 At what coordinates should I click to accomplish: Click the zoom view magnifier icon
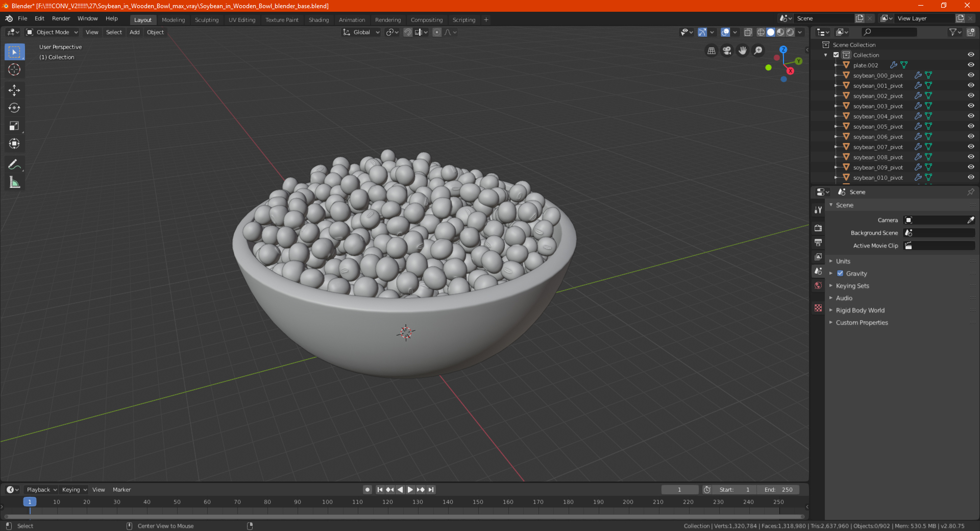click(758, 51)
